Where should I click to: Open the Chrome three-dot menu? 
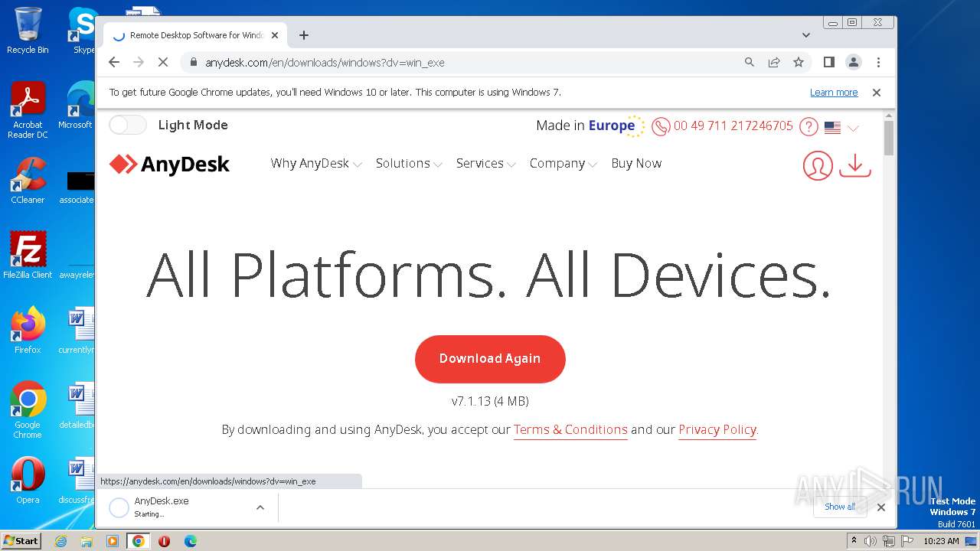coord(878,62)
